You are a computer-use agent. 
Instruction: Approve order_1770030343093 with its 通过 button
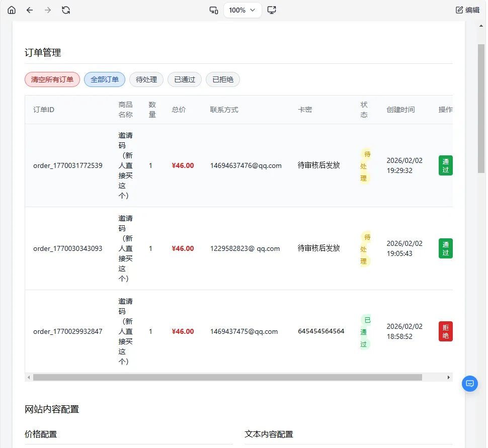click(445, 248)
